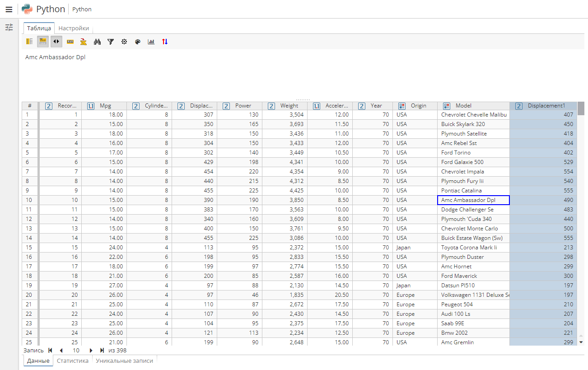Go to the next record arrow
The width and height of the screenshot is (588, 370).
click(x=91, y=350)
